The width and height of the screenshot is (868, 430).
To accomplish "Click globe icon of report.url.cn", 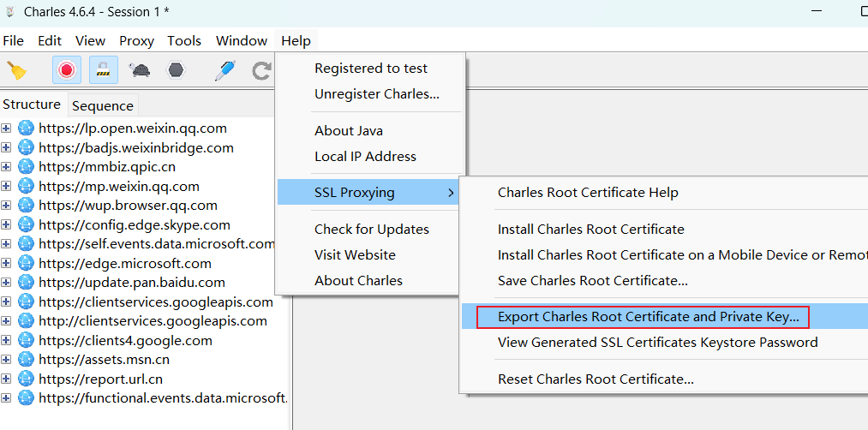I will click(26, 379).
